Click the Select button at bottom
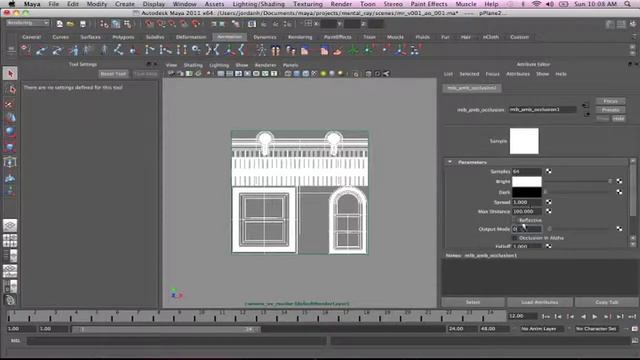640x360 pixels. click(473, 302)
